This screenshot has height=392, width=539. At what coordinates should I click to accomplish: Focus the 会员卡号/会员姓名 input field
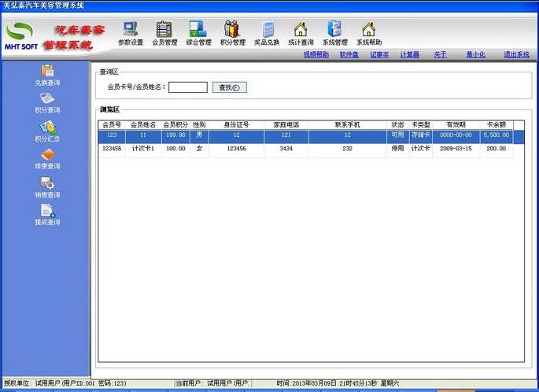(188, 87)
